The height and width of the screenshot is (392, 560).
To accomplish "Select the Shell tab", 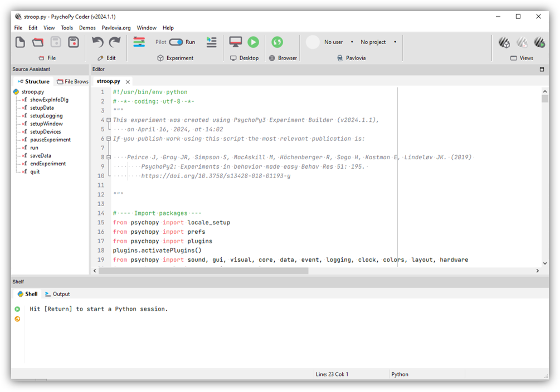I will tap(27, 294).
